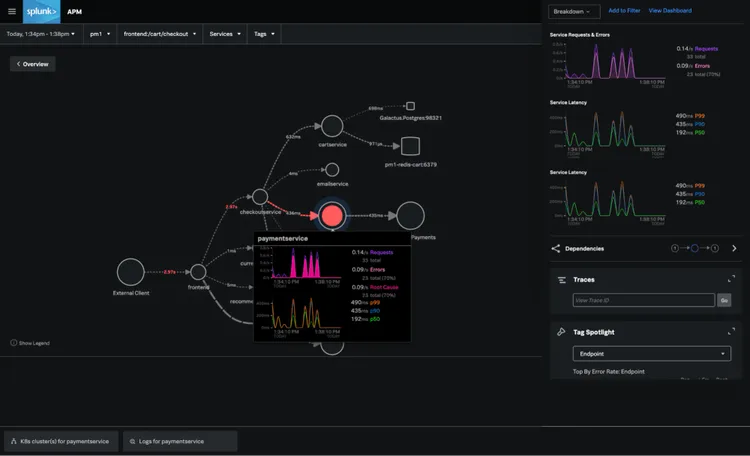Image resolution: width=750 pixels, height=456 pixels.
Task: Open the hamburger navigation menu
Action: point(13,11)
